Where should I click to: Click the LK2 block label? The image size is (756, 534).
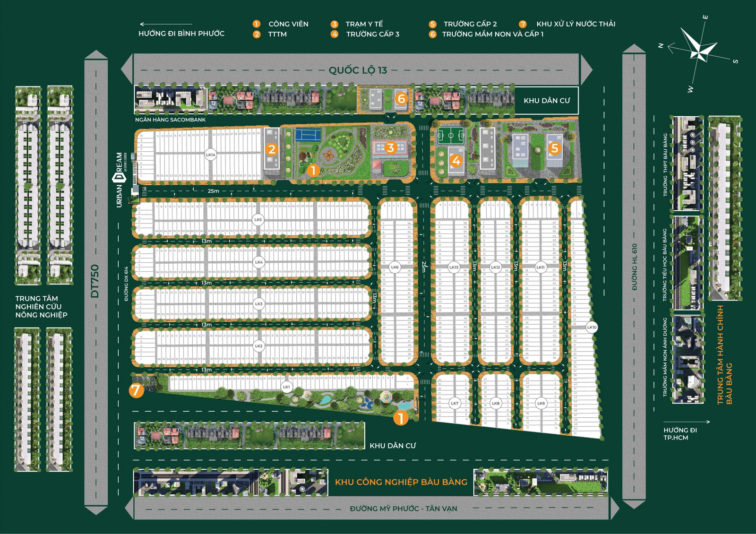pyautogui.click(x=258, y=346)
